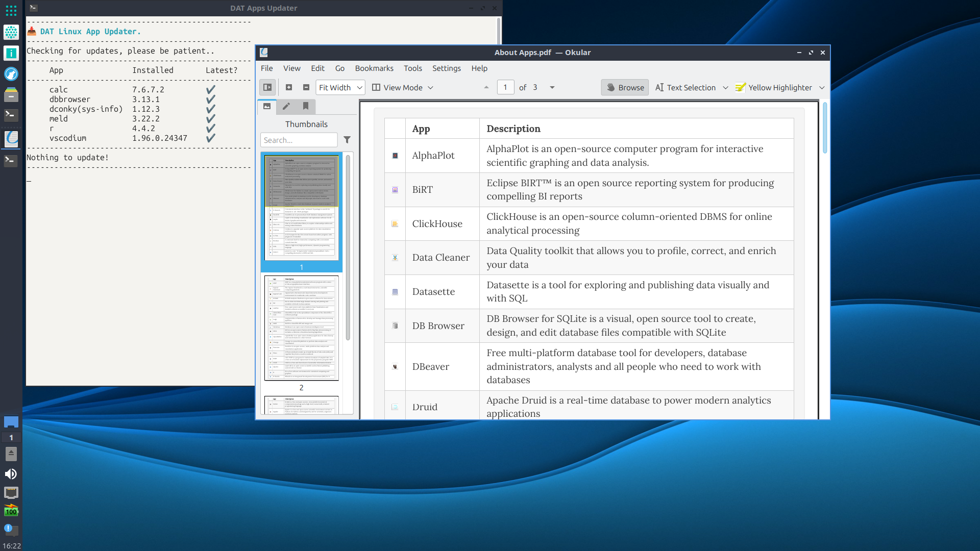Open the File menu
980x551 pixels.
coord(267,68)
